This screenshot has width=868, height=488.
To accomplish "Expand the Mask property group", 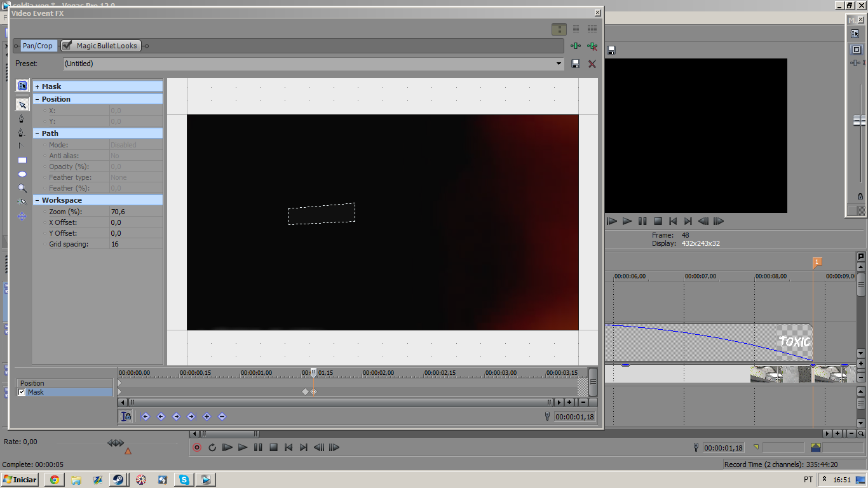I will 37,86.
